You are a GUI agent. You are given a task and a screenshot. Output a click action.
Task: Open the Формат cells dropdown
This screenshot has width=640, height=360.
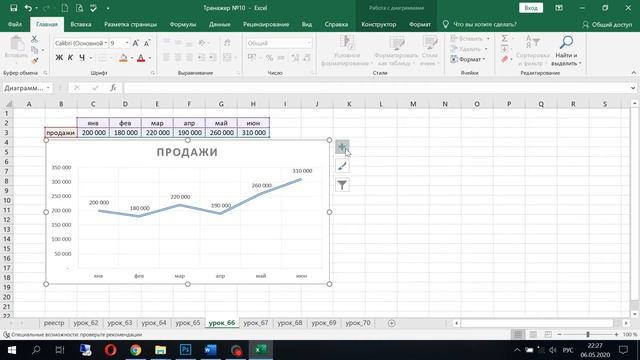469,59
